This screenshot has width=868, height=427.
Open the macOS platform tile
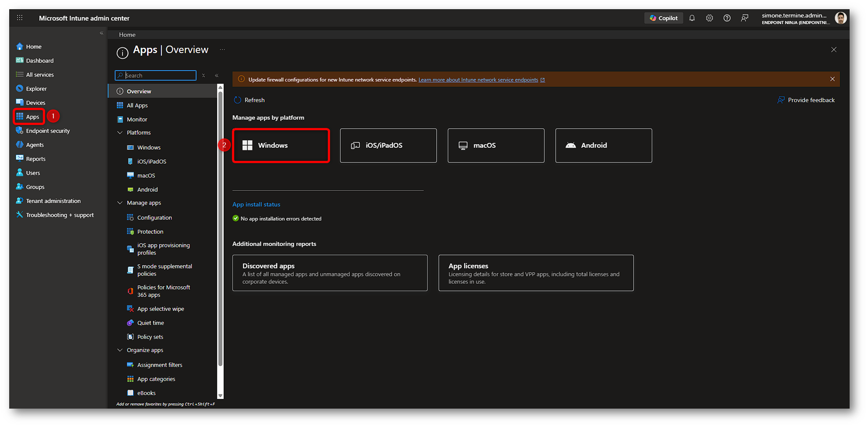tap(496, 145)
